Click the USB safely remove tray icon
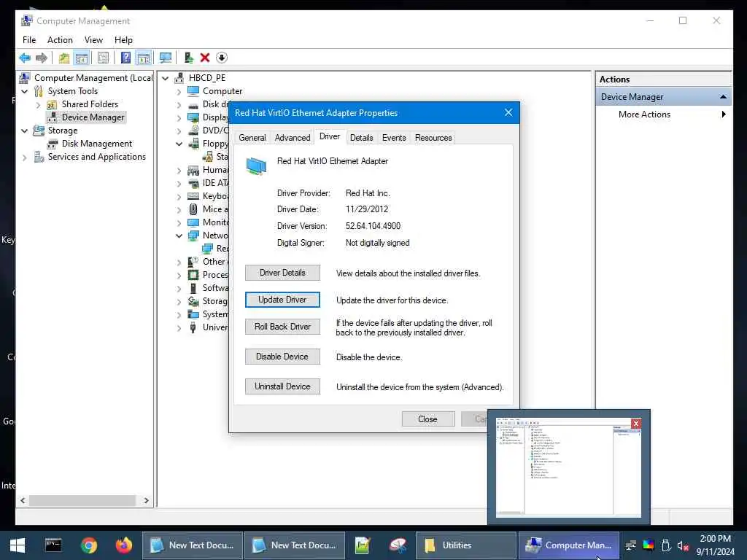 pos(666,545)
